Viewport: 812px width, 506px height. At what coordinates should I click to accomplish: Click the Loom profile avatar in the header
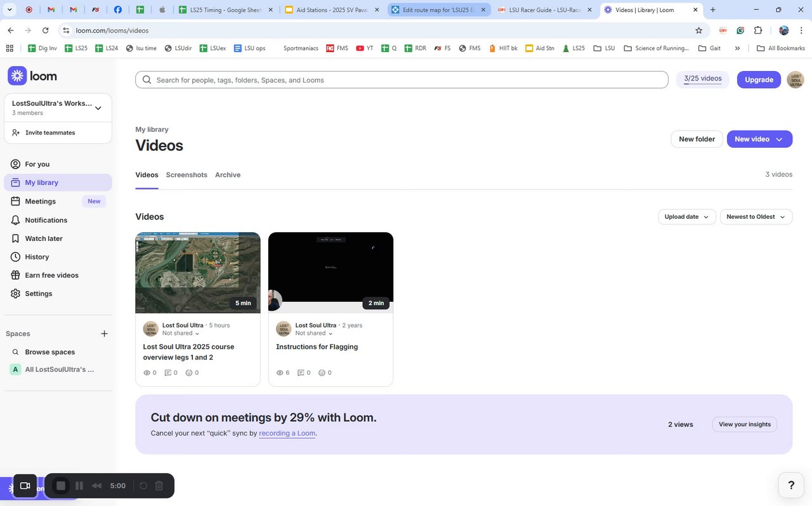(795, 79)
